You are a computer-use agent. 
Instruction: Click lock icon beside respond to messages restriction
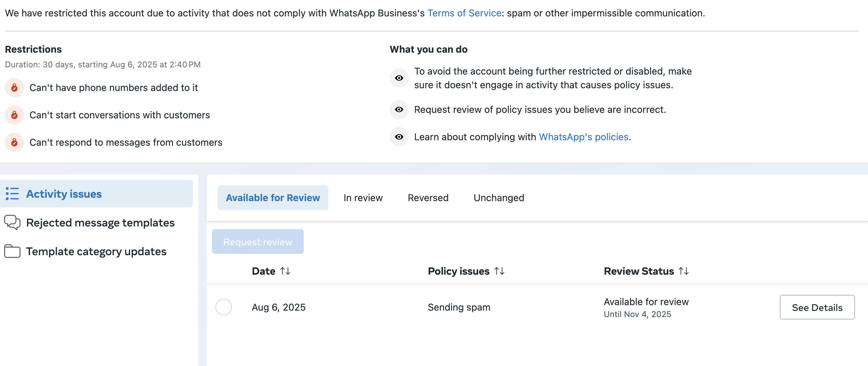pyautogui.click(x=14, y=142)
